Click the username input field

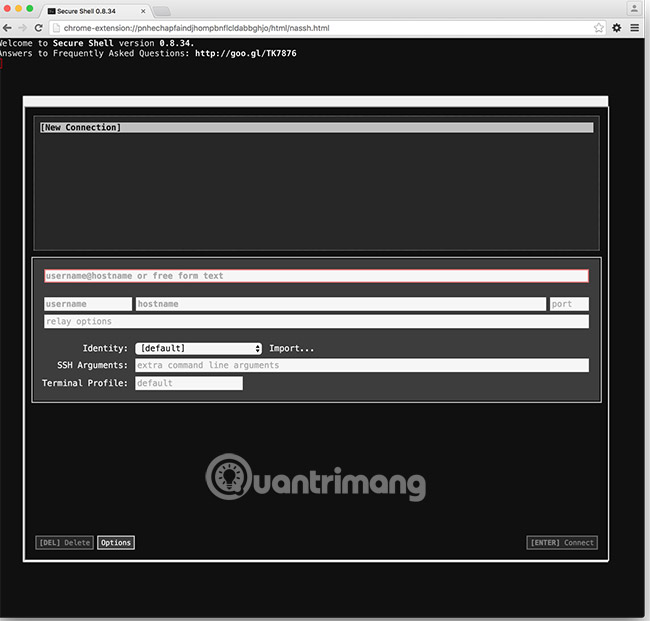click(88, 304)
